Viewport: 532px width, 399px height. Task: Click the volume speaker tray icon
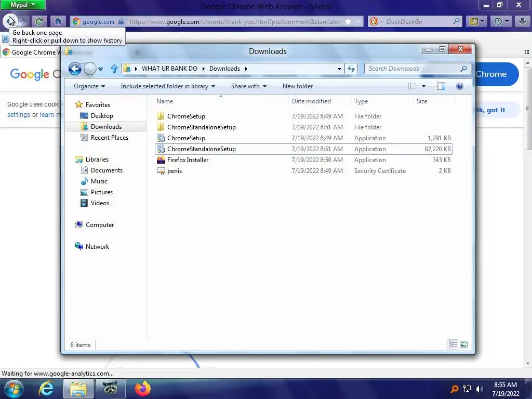pyautogui.click(x=480, y=389)
